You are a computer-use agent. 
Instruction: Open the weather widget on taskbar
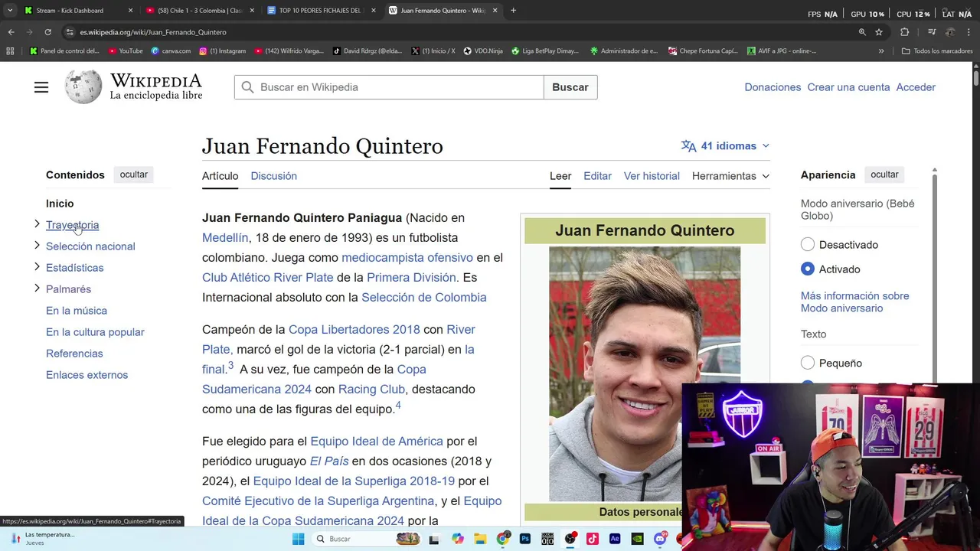(x=42, y=539)
